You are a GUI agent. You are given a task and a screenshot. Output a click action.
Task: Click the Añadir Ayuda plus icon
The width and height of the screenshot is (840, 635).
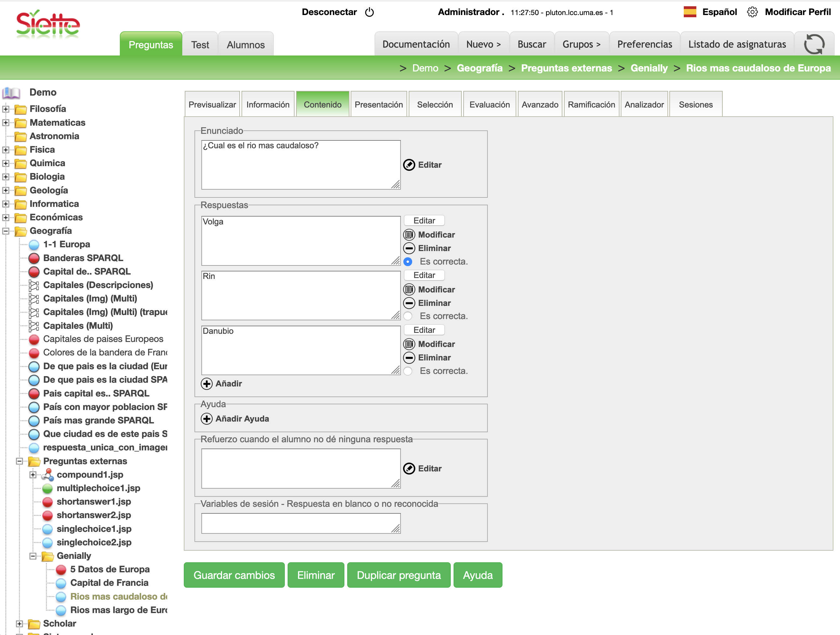coord(207,419)
